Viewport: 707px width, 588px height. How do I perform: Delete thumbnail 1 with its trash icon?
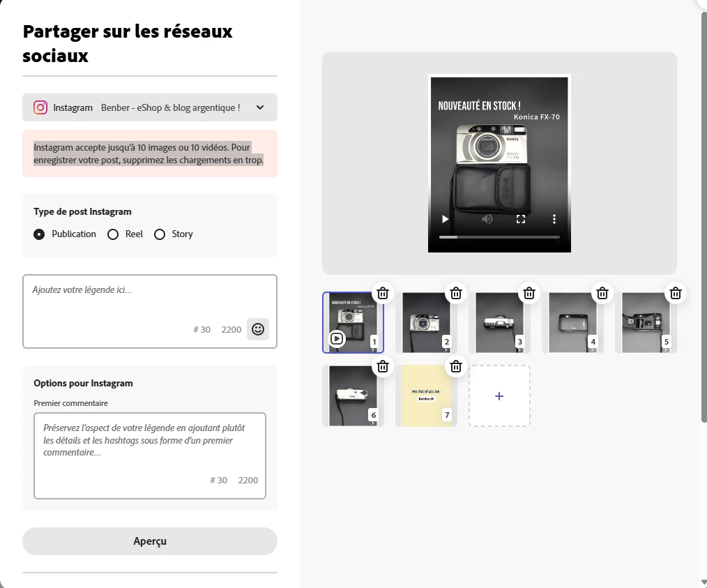383,293
